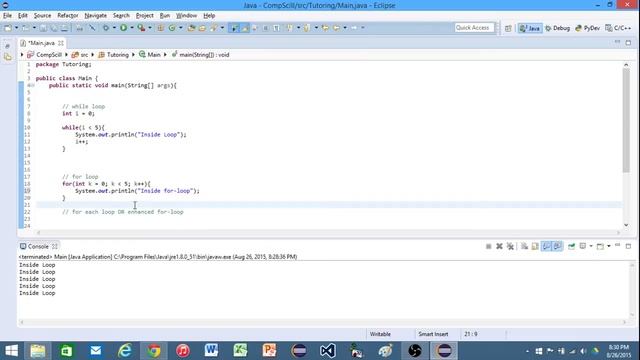Open the External Tools dropdown arrow
640x360 pixels.
pyautogui.click(x=150, y=28)
